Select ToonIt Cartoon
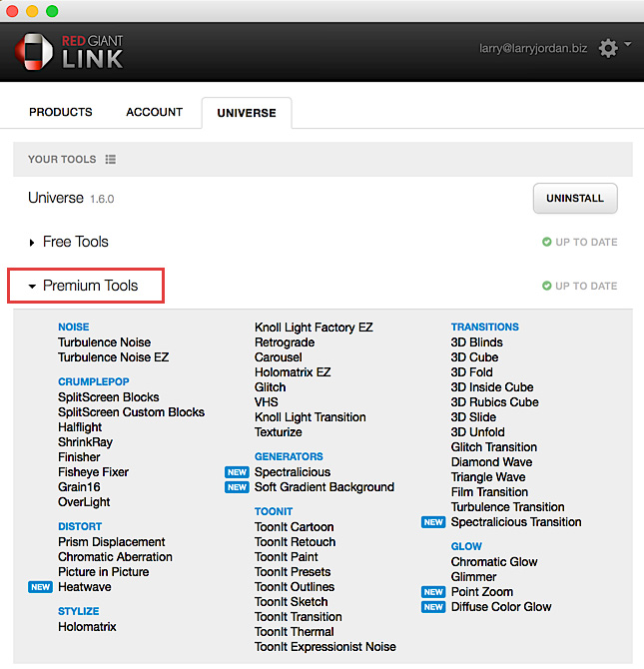The height and width of the screenshot is (669, 644). 295,527
